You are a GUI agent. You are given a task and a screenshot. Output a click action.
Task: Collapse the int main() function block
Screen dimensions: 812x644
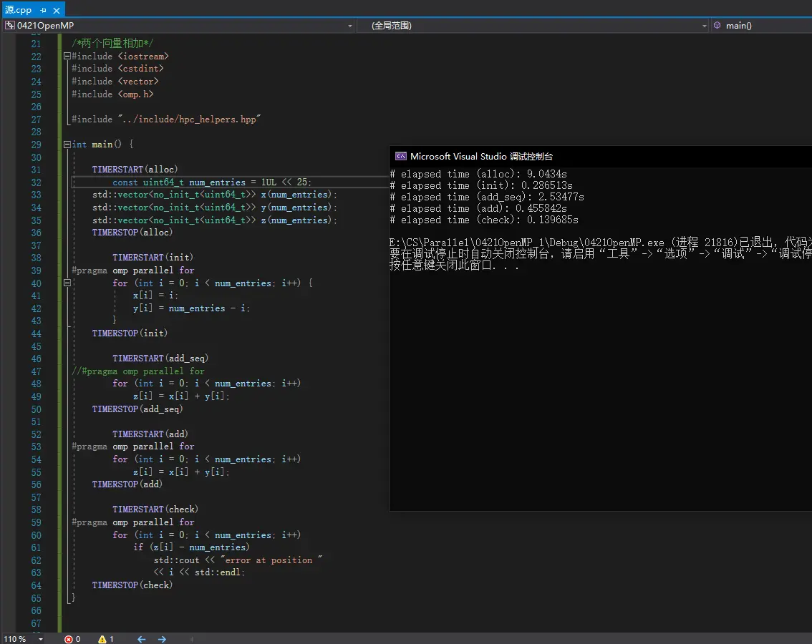[67, 145]
